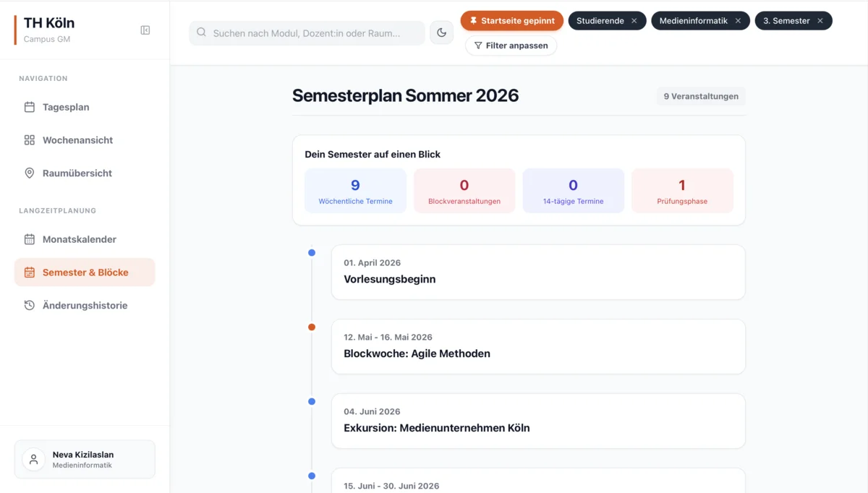The height and width of the screenshot is (493, 868).
Task: Click the search magnifier icon
Action: pos(202,33)
